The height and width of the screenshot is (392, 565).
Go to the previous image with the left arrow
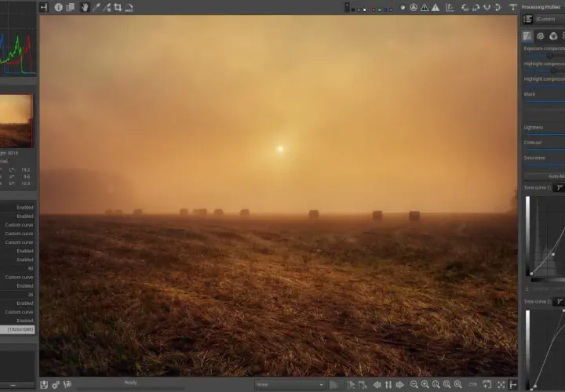(x=377, y=384)
